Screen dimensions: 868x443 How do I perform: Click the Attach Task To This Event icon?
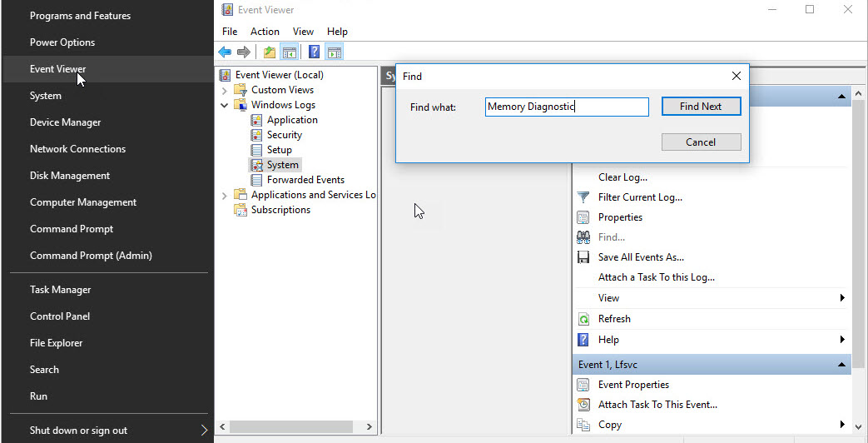(x=583, y=405)
